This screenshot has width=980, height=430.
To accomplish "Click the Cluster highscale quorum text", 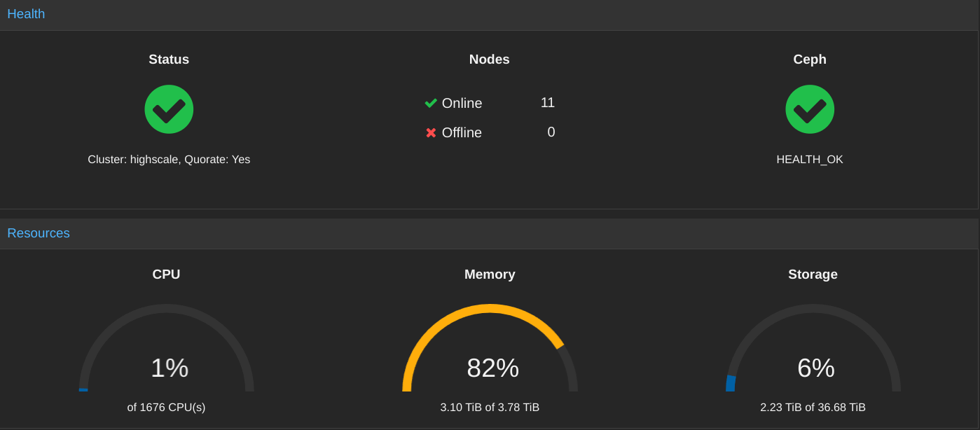I will pyautogui.click(x=169, y=159).
